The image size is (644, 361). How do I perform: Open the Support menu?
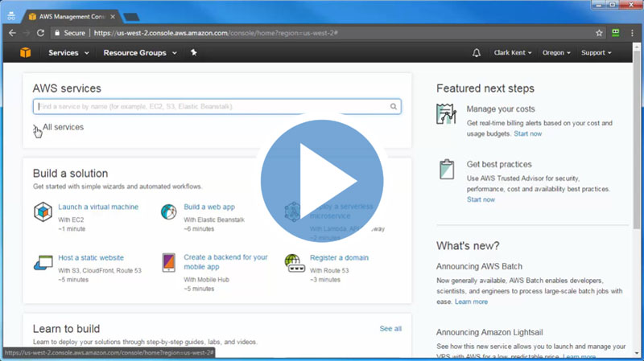pos(596,53)
